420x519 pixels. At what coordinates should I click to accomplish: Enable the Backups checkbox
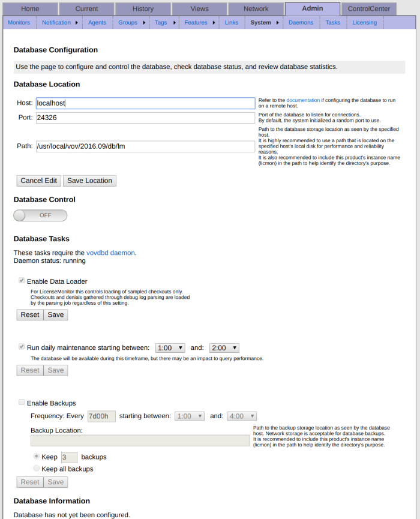(x=22, y=403)
